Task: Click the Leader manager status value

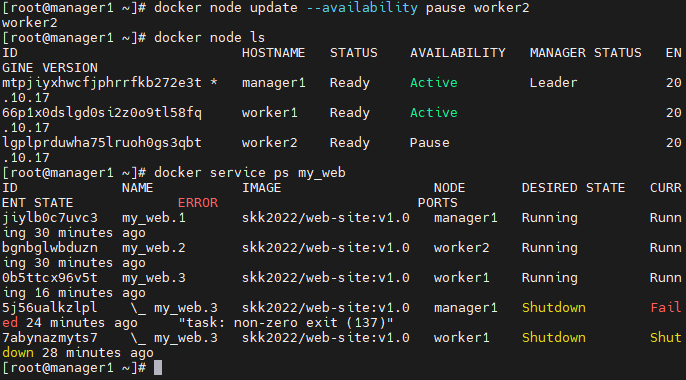Action: (x=553, y=83)
